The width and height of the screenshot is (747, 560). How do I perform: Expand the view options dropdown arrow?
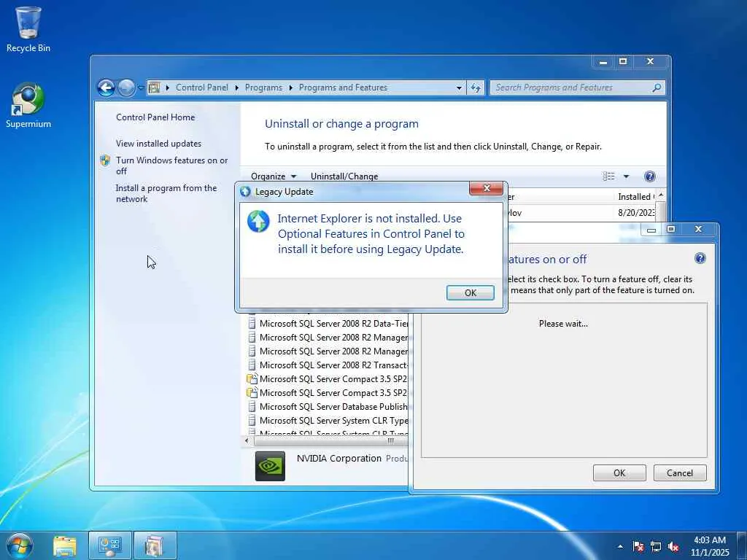pos(626,176)
